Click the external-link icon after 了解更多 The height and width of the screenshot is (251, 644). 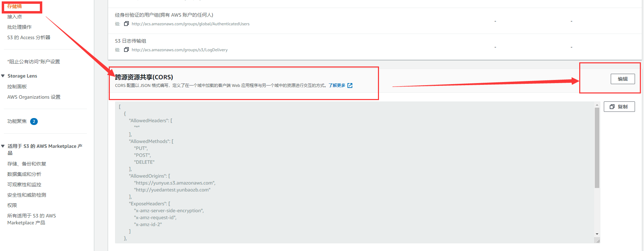click(350, 86)
